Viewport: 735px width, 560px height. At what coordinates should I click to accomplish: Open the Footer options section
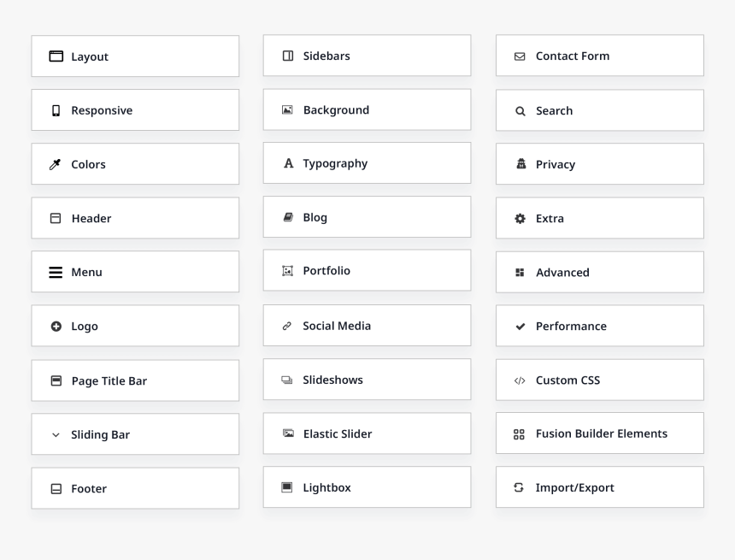click(x=135, y=488)
